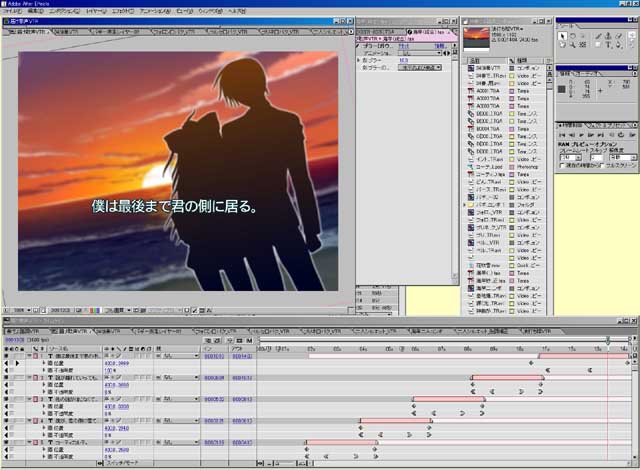Viewport: 640px width, 470px height.
Task: Open the ファイル (File) menu
Action: tap(11, 11)
